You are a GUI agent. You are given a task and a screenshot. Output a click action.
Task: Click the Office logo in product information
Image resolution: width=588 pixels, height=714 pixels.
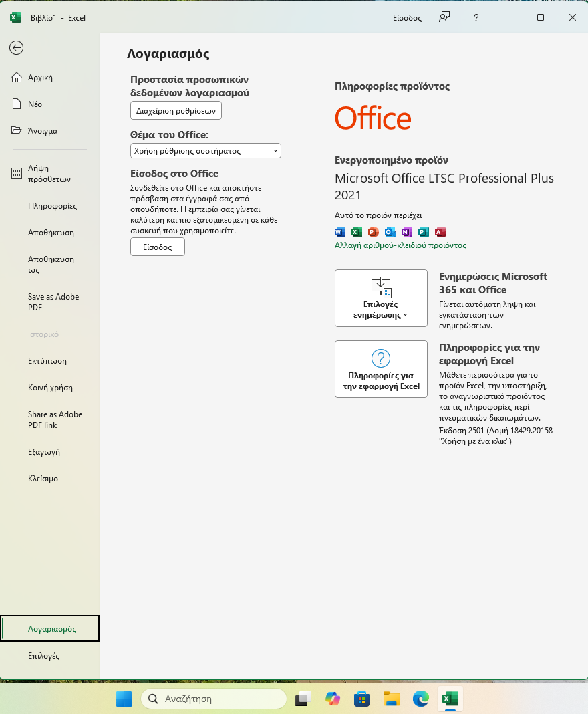pyautogui.click(x=374, y=118)
